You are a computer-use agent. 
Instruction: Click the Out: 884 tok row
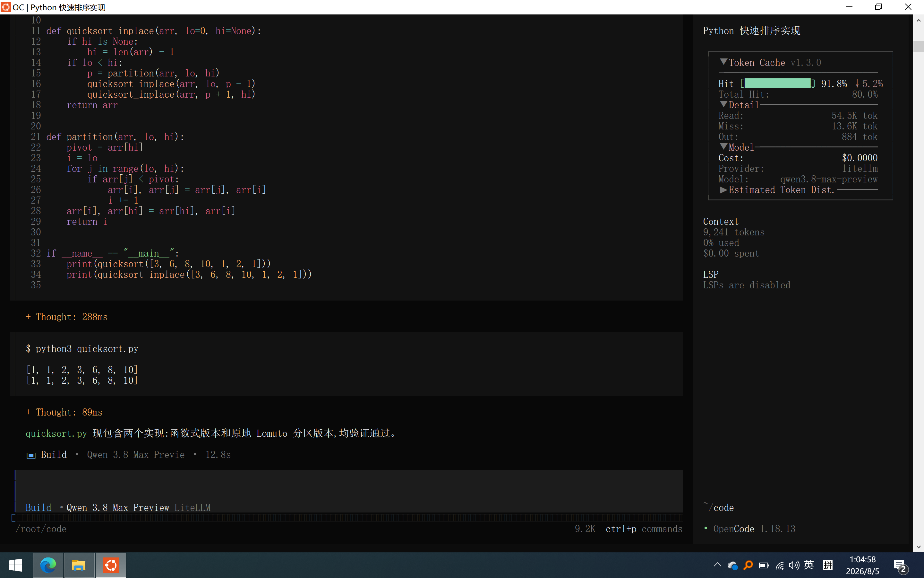[798, 137]
